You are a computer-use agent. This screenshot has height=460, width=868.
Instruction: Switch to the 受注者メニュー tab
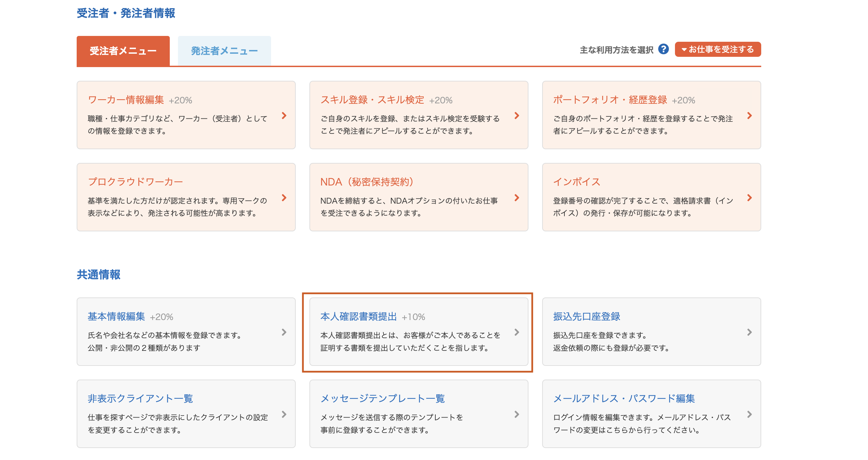tap(123, 51)
